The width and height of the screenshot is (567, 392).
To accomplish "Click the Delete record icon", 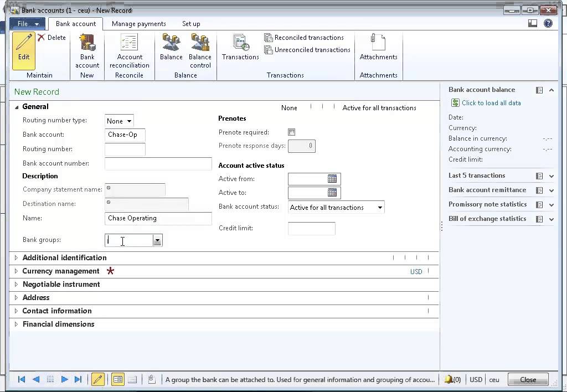I will [41, 37].
